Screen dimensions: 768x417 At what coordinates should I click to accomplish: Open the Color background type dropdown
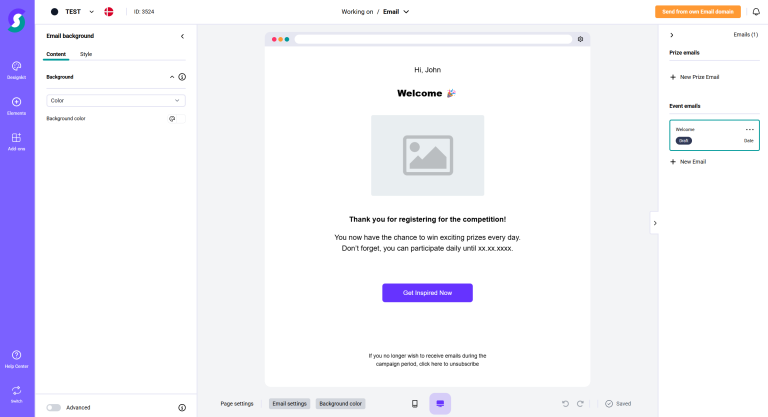click(116, 100)
